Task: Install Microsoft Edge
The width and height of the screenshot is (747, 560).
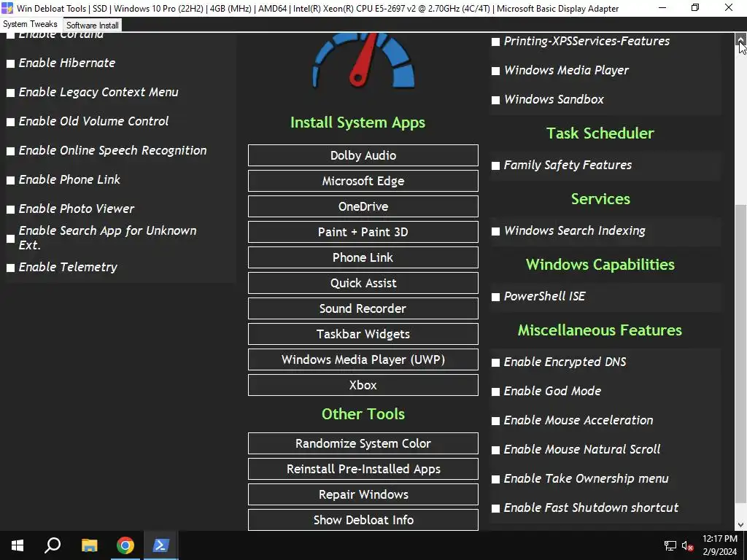Action: click(x=363, y=181)
